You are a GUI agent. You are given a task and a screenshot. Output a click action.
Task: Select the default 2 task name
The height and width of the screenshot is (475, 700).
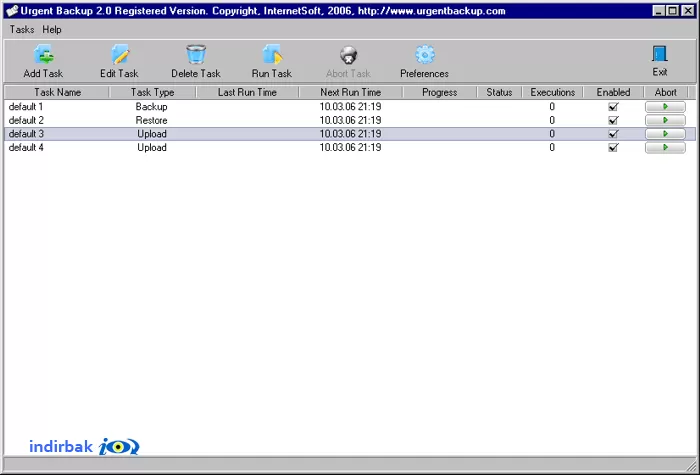click(26, 121)
